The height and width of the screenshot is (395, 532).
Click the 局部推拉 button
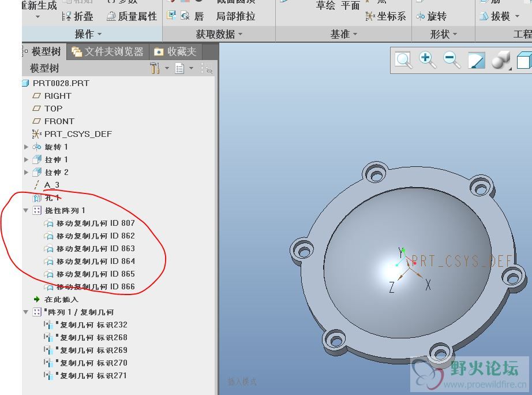(x=235, y=17)
